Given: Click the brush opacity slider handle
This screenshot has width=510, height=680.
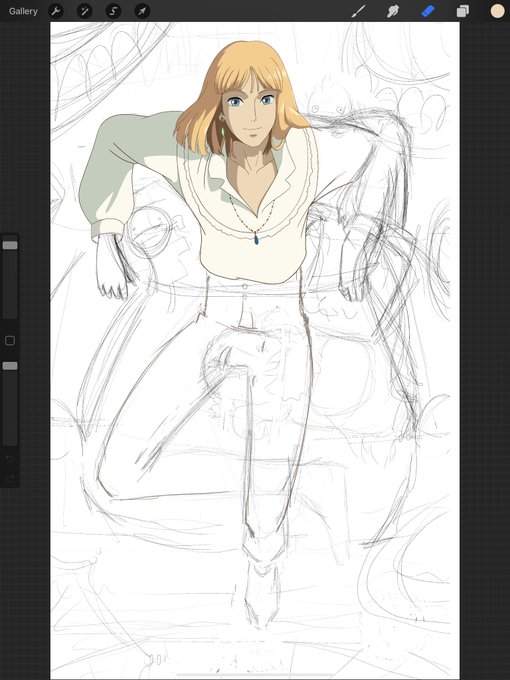Looking at the screenshot, I should click(10, 366).
